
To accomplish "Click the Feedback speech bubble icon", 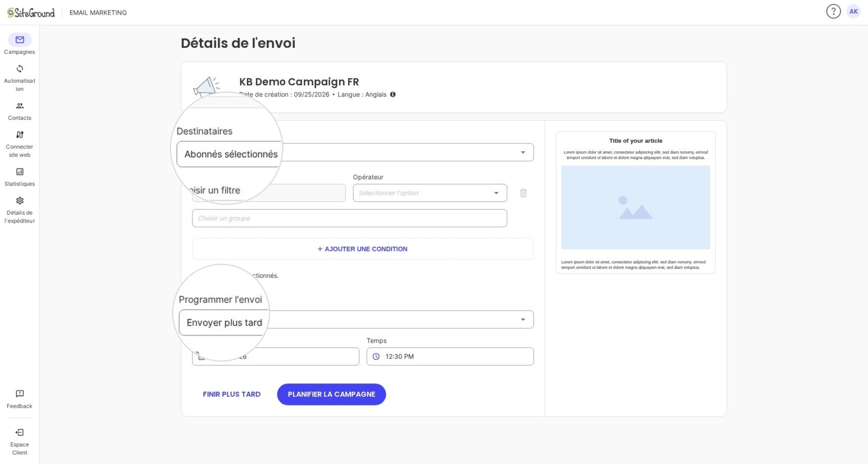I will pyautogui.click(x=20, y=394).
